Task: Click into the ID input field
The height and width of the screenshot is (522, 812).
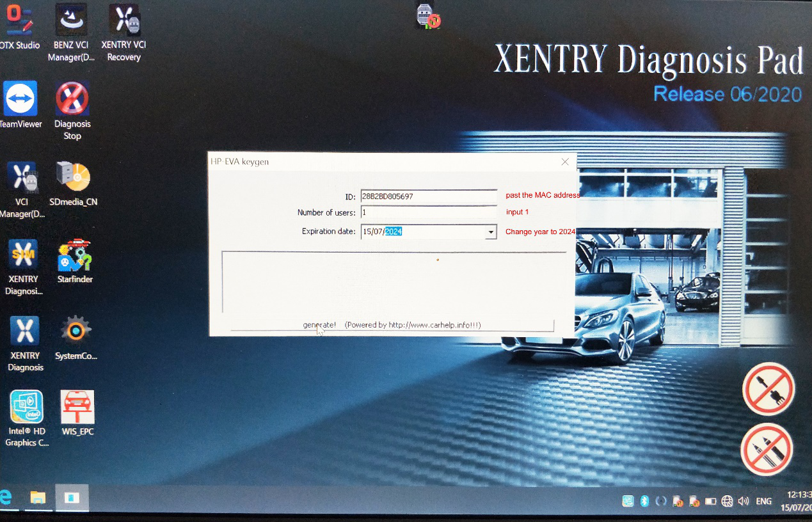Action: pyautogui.click(x=429, y=196)
